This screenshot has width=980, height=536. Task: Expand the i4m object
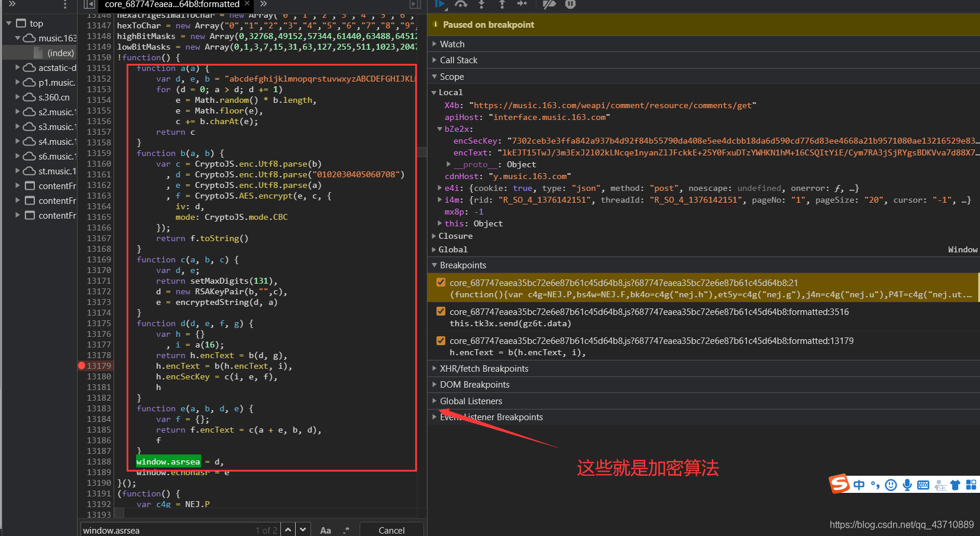point(439,200)
